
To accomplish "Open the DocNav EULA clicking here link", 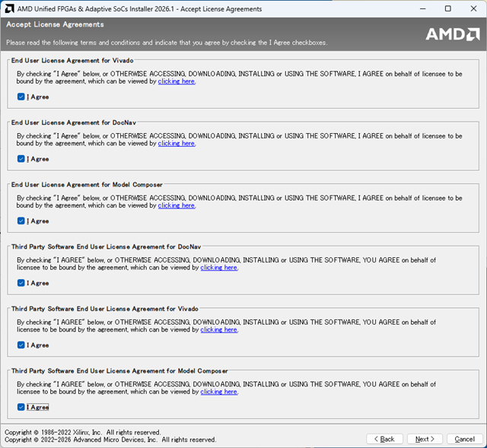I will (x=177, y=144).
